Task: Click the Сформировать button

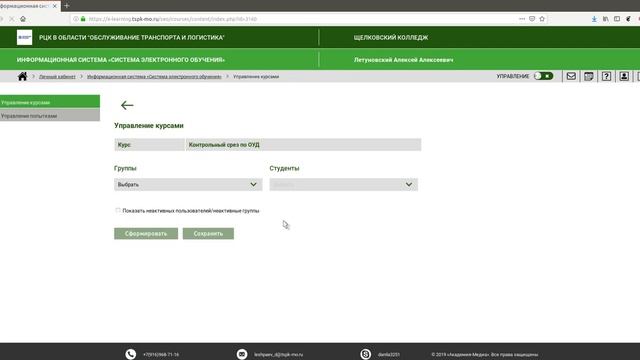Action: coord(146,233)
